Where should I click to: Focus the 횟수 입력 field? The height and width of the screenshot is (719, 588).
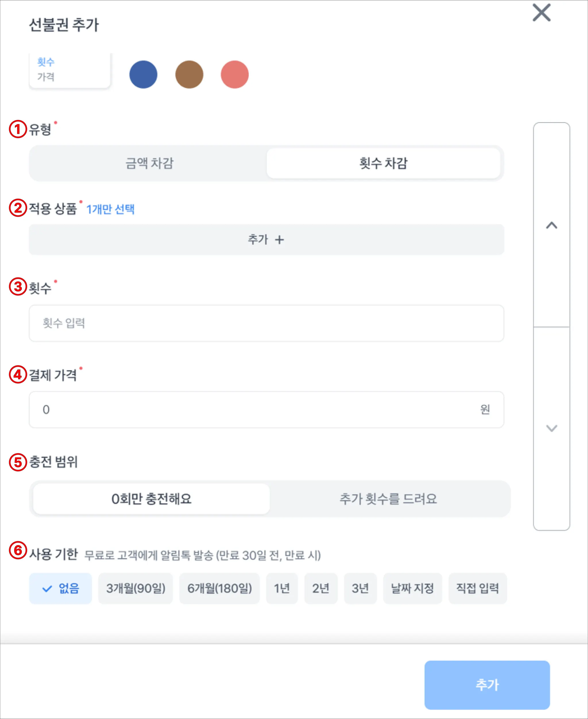pyautogui.click(x=266, y=323)
